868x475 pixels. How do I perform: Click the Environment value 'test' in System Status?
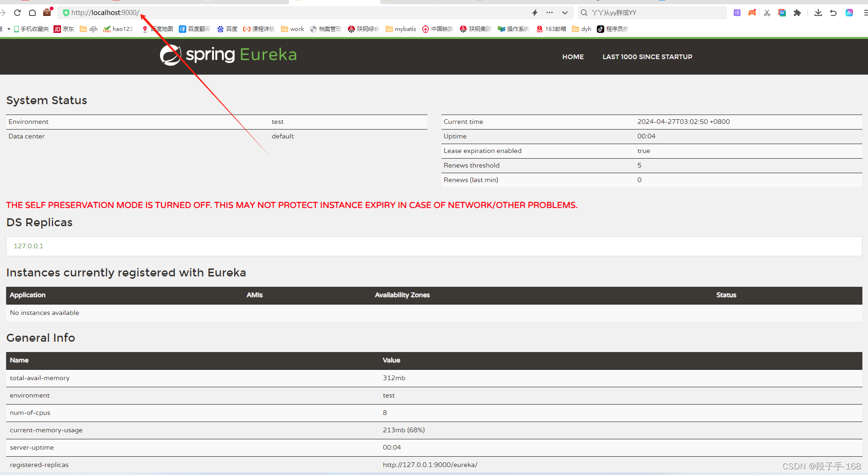tap(278, 122)
